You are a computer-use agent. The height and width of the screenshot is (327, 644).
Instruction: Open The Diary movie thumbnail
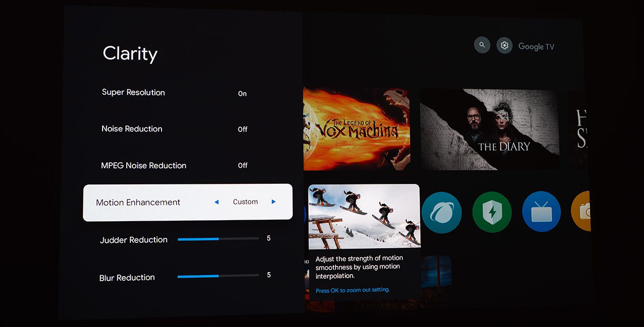489,129
